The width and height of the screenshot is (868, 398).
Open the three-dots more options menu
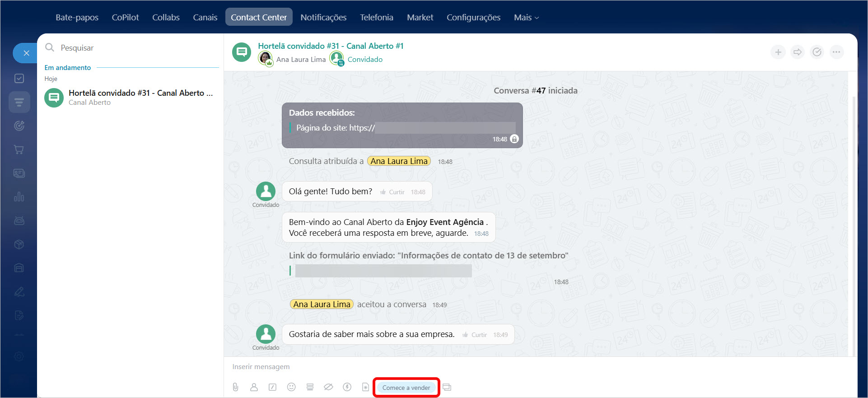coord(836,52)
